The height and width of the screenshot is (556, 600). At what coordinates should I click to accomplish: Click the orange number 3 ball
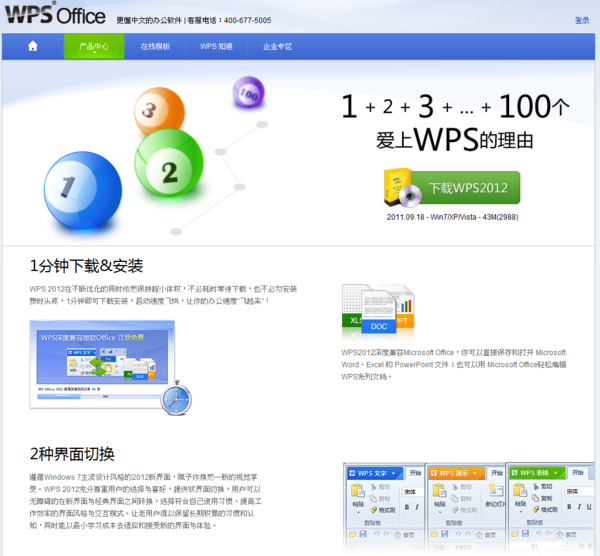pyautogui.click(x=159, y=111)
